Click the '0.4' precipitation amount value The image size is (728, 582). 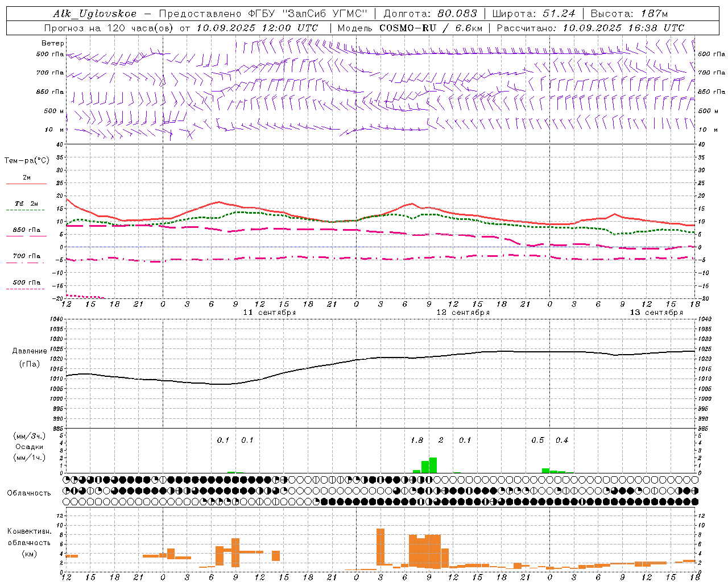click(x=562, y=440)
